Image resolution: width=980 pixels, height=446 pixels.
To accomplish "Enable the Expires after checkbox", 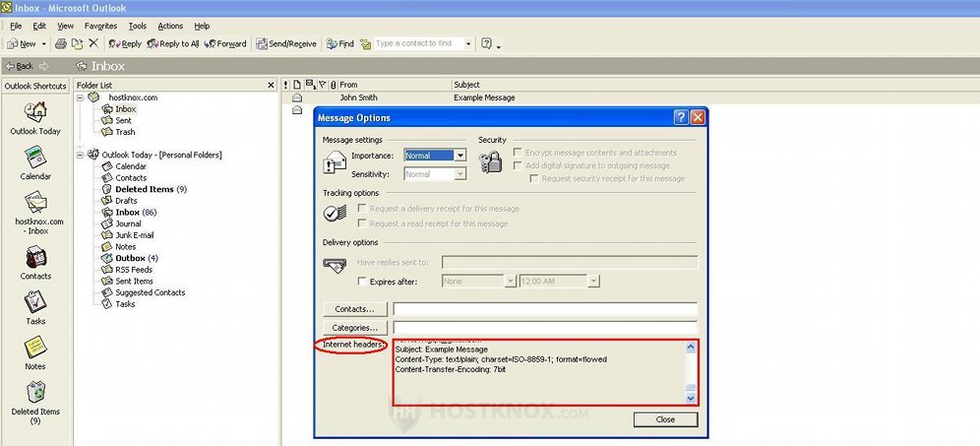I will pos(362,282).
